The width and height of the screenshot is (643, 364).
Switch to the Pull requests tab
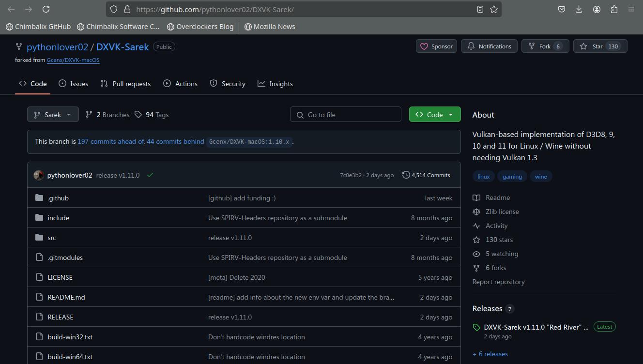tap(125, 84)
